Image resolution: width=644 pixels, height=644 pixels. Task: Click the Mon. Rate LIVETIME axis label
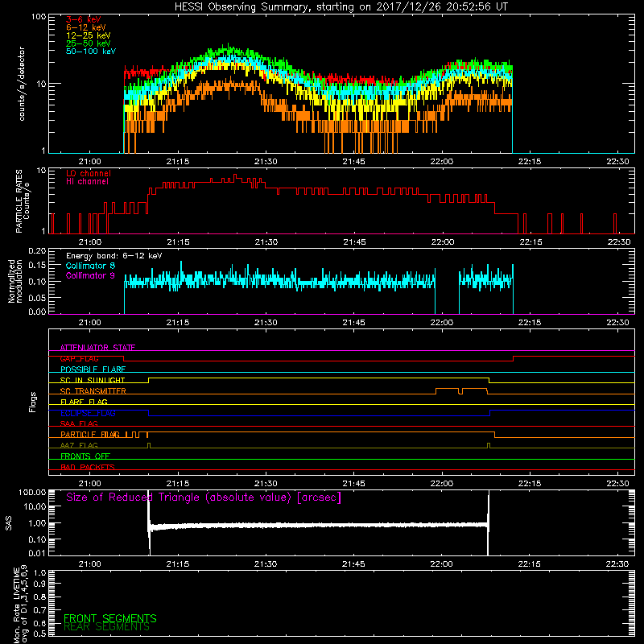click(x=21, y=605)
